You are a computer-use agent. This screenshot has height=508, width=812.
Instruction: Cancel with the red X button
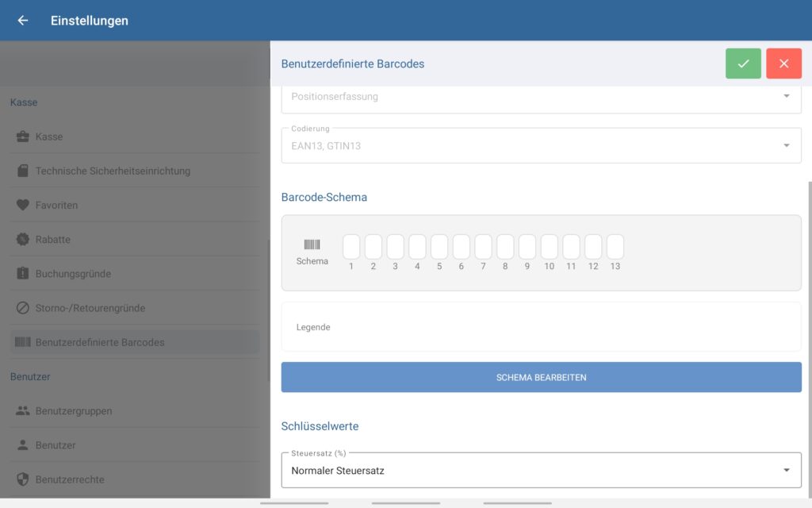(x=783, y=63)
